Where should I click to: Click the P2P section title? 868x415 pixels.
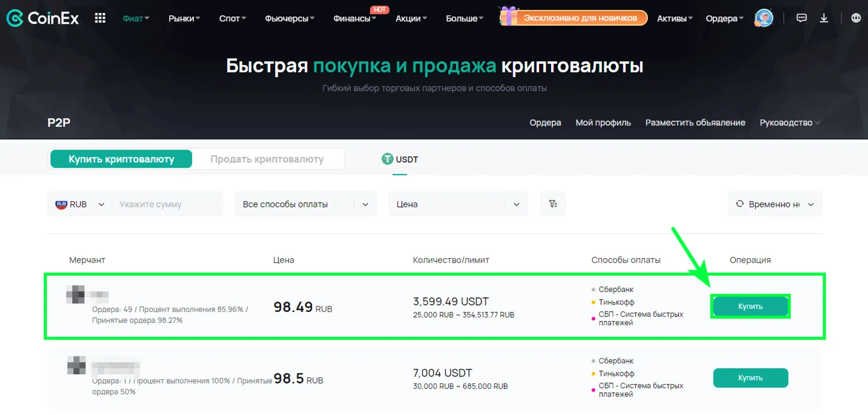tap(59, 123)
